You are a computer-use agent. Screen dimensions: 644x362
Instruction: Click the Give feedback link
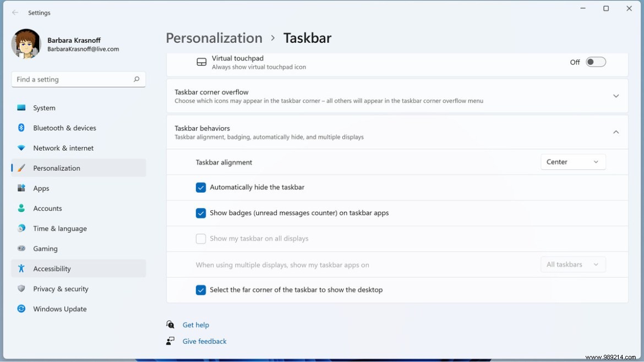click(204, 341)
